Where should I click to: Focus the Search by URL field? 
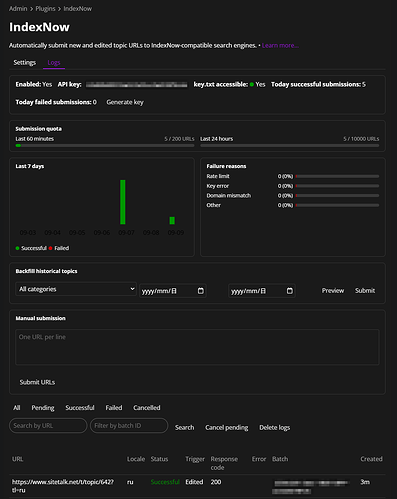[48, 426]
